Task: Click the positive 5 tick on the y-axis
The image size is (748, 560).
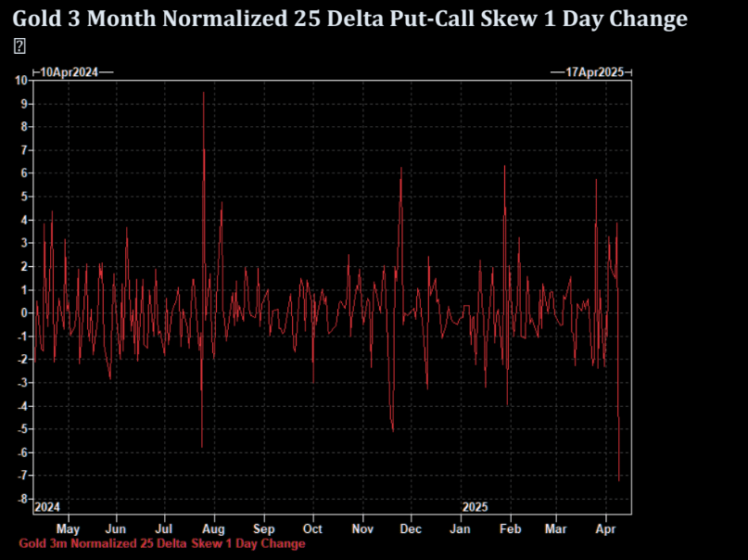Action: pyautogui.click(x=24, y=197)
